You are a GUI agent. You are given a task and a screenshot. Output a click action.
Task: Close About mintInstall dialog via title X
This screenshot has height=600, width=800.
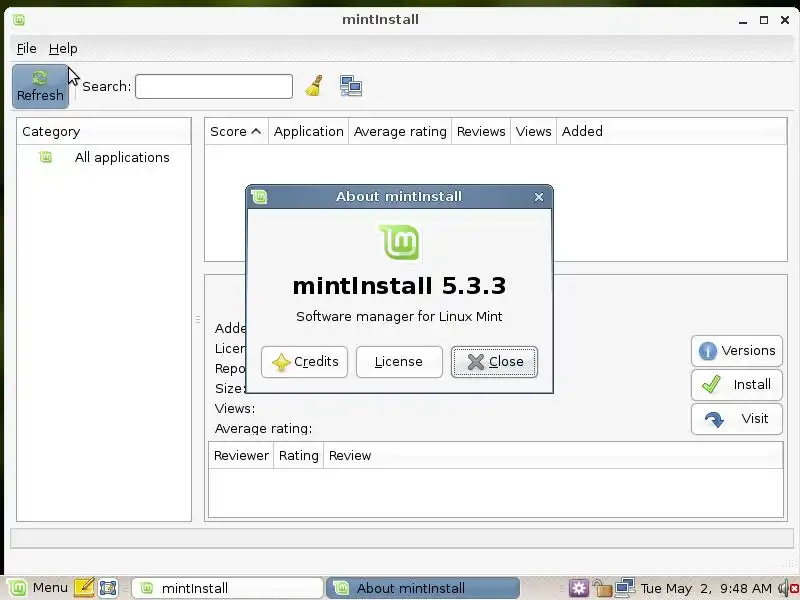point(539,197)
